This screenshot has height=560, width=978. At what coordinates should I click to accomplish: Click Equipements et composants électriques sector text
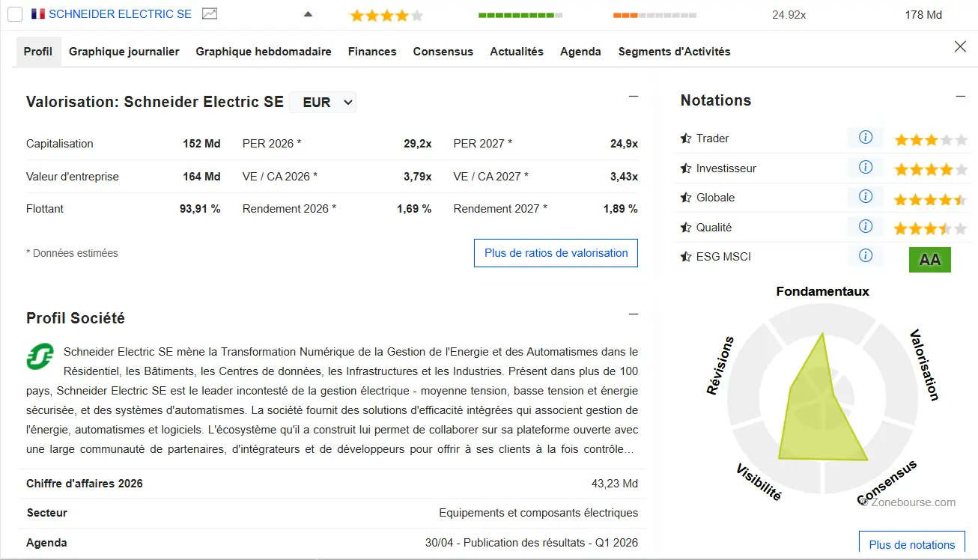point(538,513)
